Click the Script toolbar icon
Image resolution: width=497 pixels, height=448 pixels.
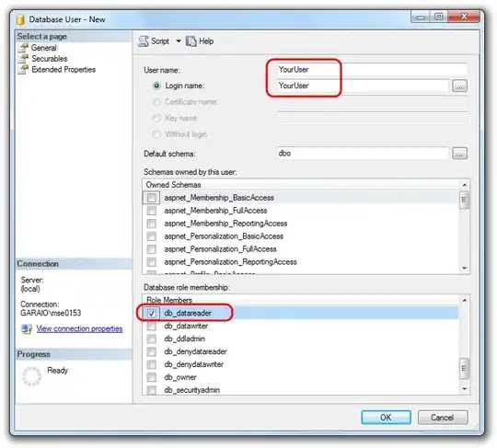pyautogui.click(x=144, y=41)
